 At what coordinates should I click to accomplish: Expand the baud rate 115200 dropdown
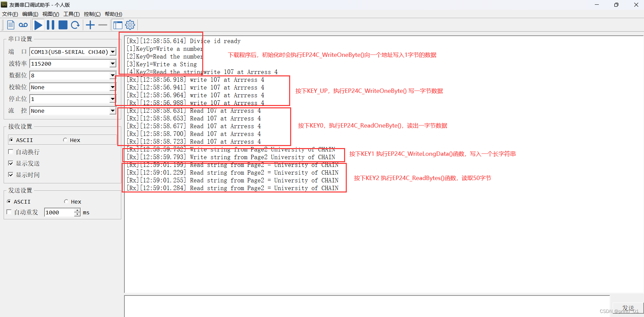pos(113,64)
